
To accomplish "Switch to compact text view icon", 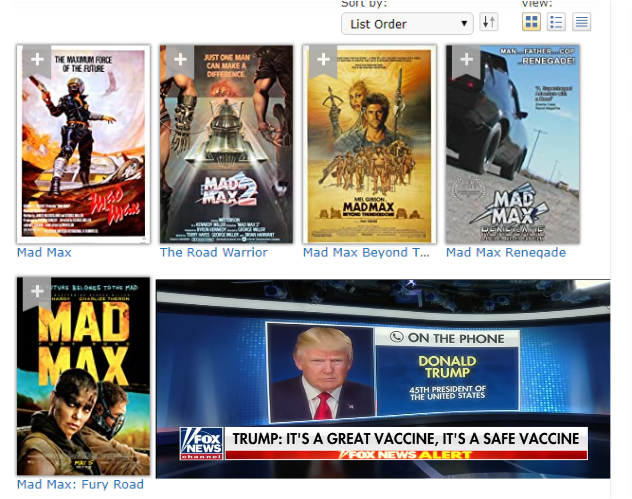I will click(581, 22).
